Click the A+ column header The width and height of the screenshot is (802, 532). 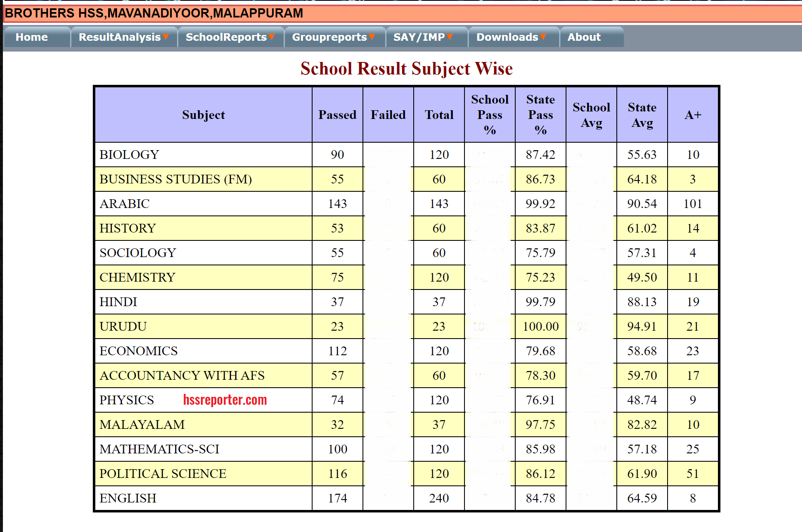point(693,115)
